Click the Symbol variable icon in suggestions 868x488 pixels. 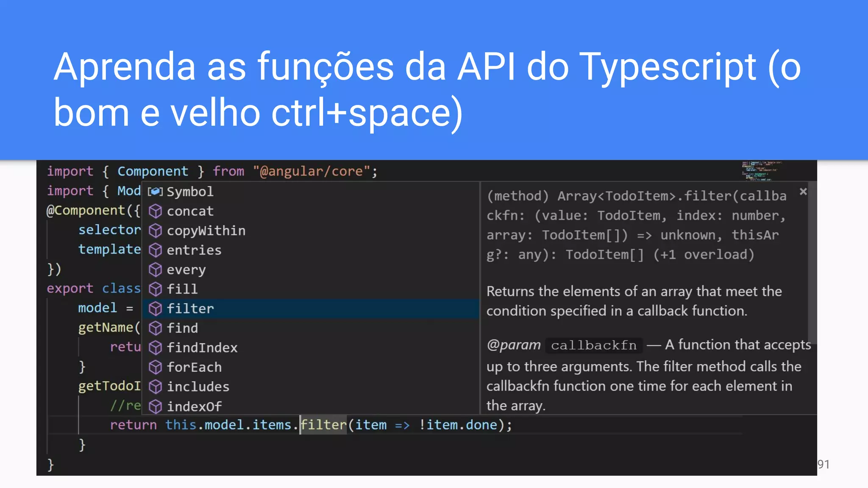[155, 192]
